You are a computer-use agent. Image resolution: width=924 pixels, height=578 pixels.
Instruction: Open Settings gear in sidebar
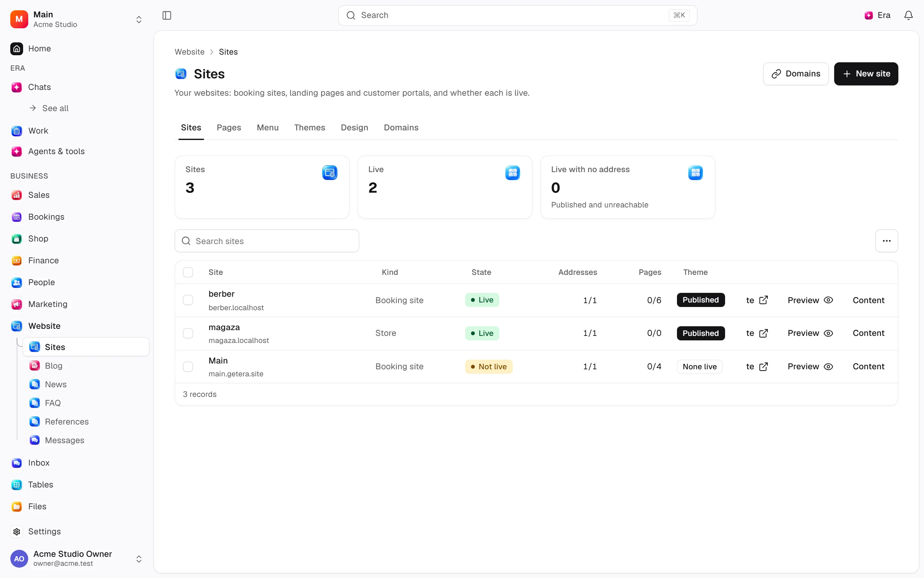[x=16, y=531]
